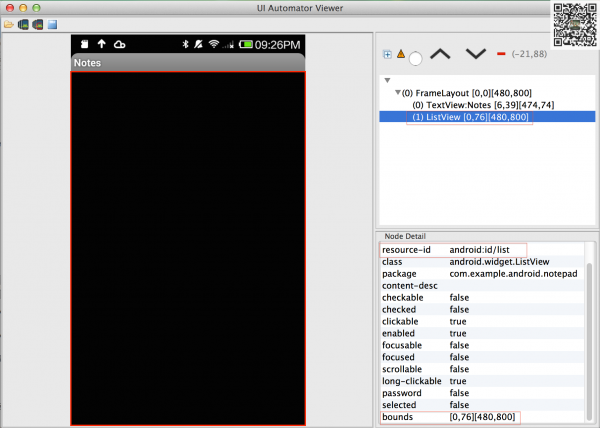
Task: Click the content-desc row label
Action: pyautogui.click(x=409, y=286)
